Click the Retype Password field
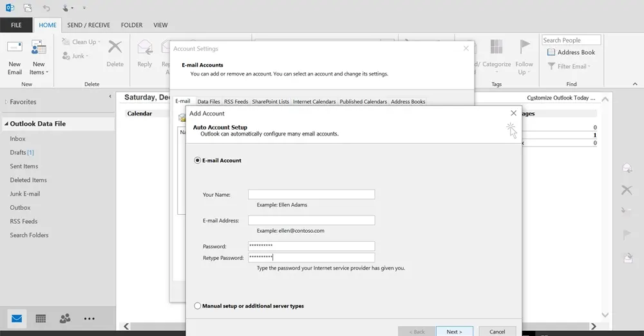 311,257
